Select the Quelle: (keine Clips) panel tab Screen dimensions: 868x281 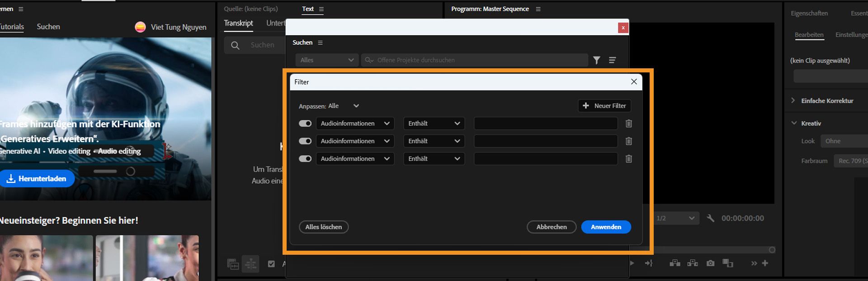pos(251,9)
